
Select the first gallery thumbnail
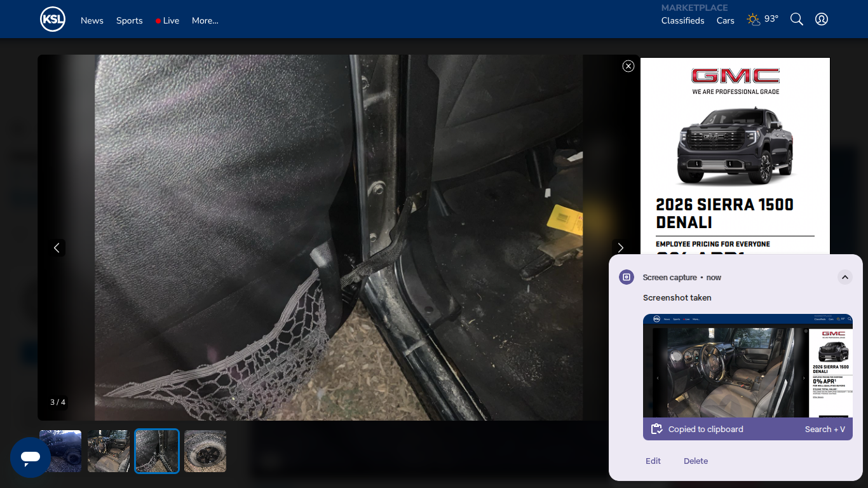(60, 451)
